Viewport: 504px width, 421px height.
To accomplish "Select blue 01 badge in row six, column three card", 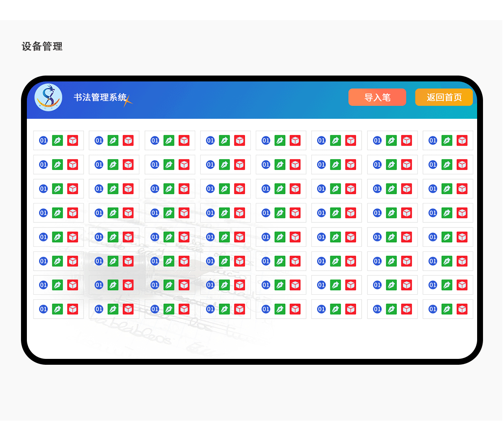I will pos(155,261).
